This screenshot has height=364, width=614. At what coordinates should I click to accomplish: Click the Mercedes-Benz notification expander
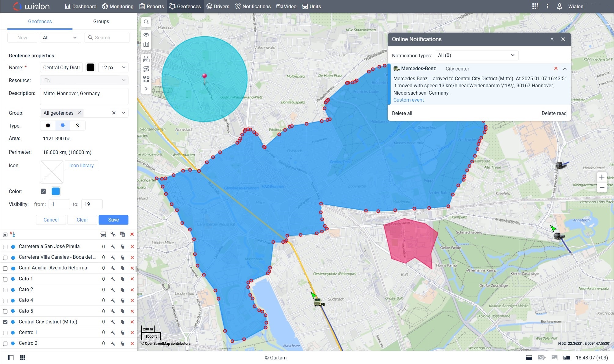coord(565,68)
